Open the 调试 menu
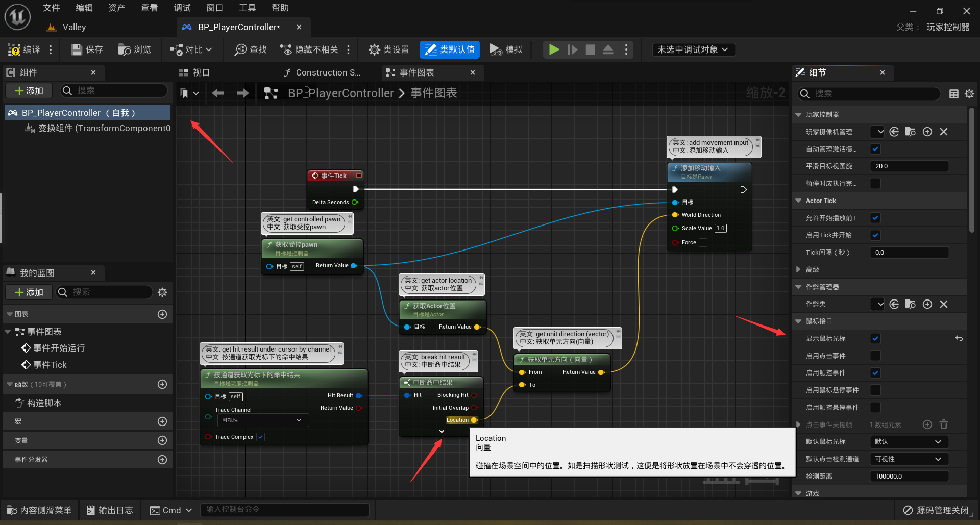The height and width of the screenshot is (525, 980). pyautogui.click(x=182, y=8)
